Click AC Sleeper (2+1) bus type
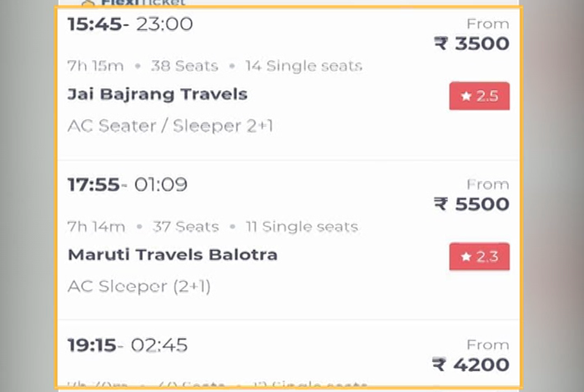 (x=139, y=286)
